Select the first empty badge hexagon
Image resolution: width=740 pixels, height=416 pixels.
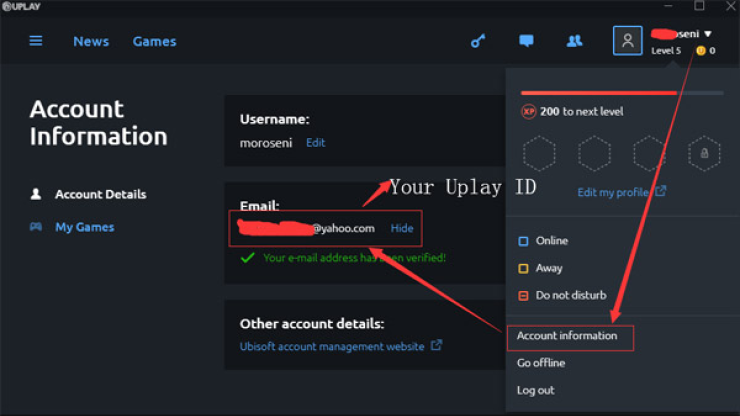click(539, 153)
